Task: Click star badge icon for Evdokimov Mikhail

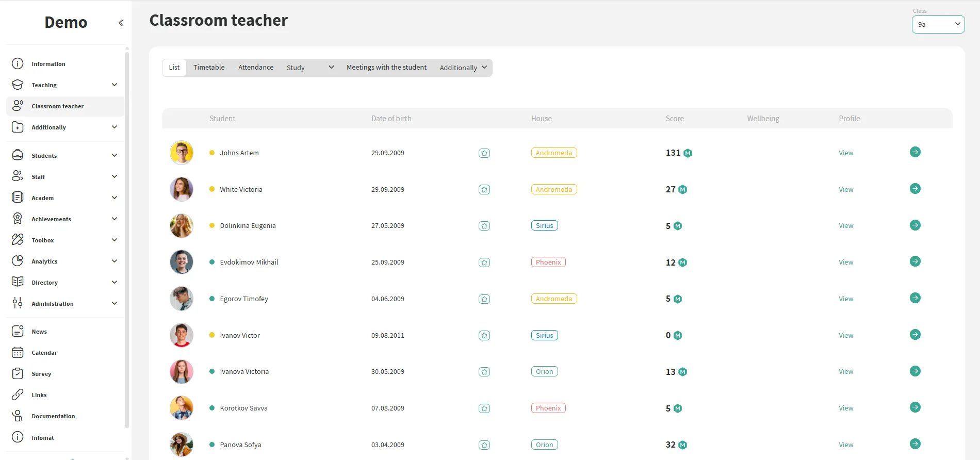Action: (x=484, y=262)
